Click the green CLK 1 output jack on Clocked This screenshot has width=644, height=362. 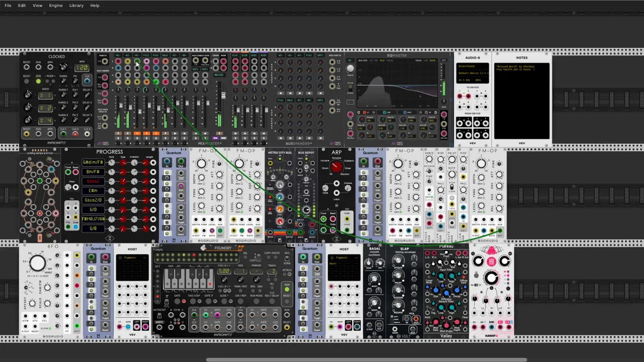(63, 134)
